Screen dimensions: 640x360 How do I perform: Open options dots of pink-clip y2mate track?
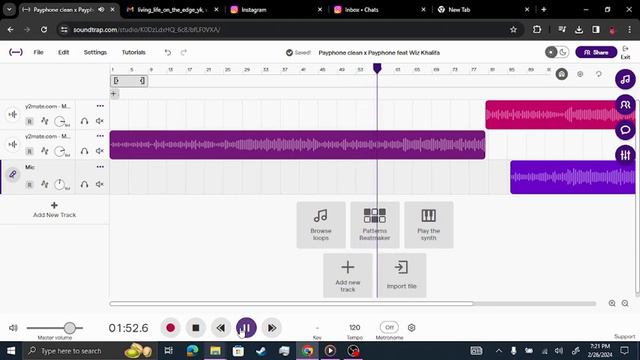[100, 106]
